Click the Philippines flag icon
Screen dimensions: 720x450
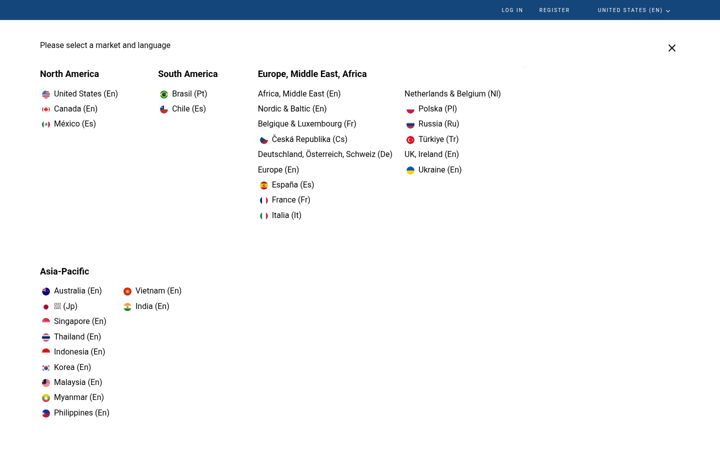point(46,413)
